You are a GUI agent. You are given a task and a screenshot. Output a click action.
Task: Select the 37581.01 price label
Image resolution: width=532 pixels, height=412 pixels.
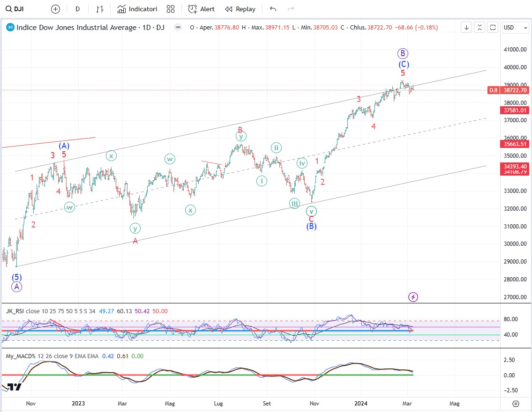pos(515,110)
